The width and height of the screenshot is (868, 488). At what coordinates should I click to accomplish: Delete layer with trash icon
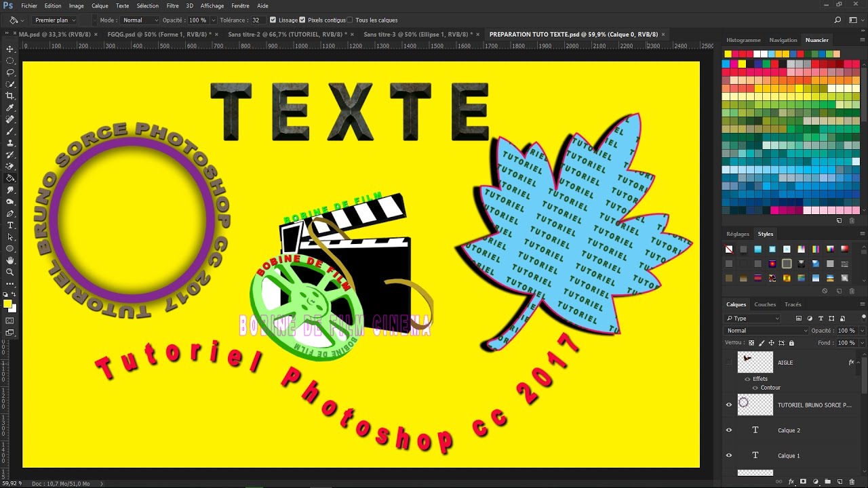852,481
